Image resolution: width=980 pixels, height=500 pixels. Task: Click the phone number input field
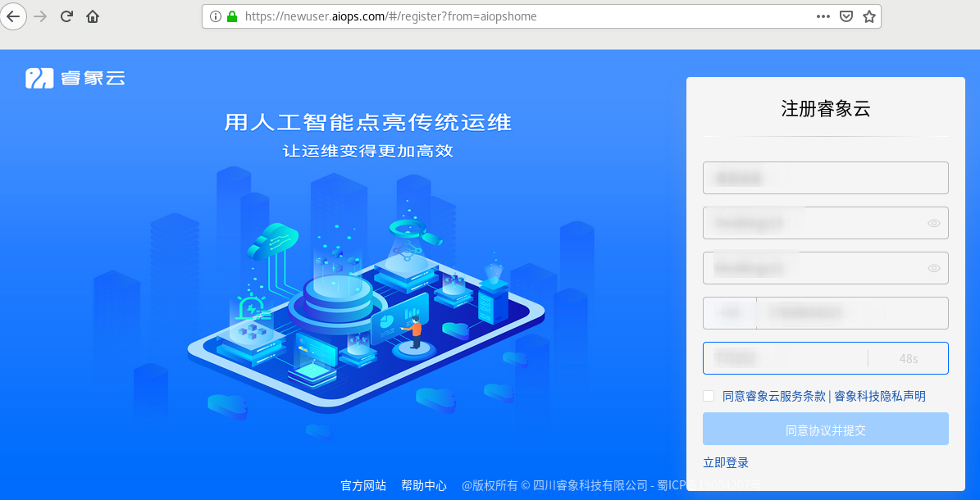click(x=853, y=313)
